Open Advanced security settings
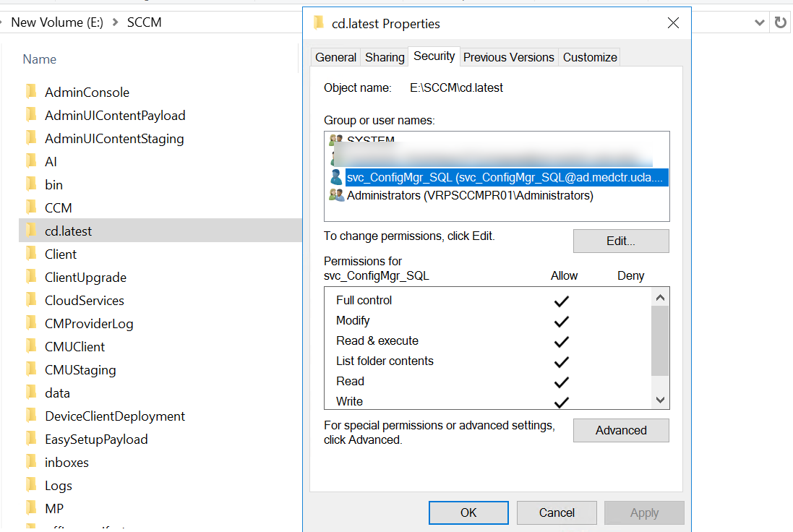Viewport: 793px width, 532px height. (620, 430)
